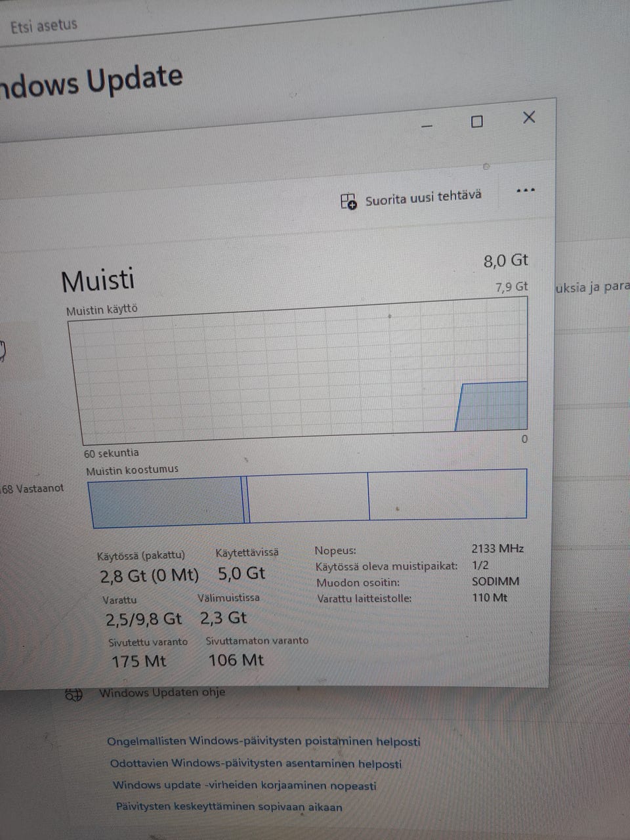Click the 110 Mt hardware reserved value
The width and height of the screenshot is (630, 840).
coord(490,597)
